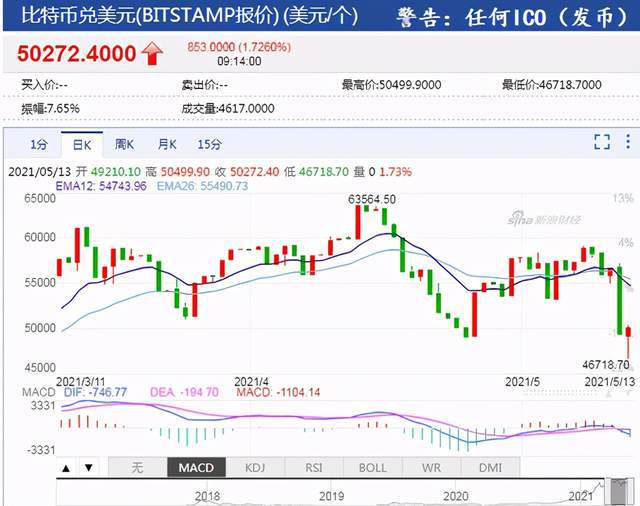This screenshot has width=640, height=506.
Task: Select the MACD indicator button
Action: (x=196, y=468)
